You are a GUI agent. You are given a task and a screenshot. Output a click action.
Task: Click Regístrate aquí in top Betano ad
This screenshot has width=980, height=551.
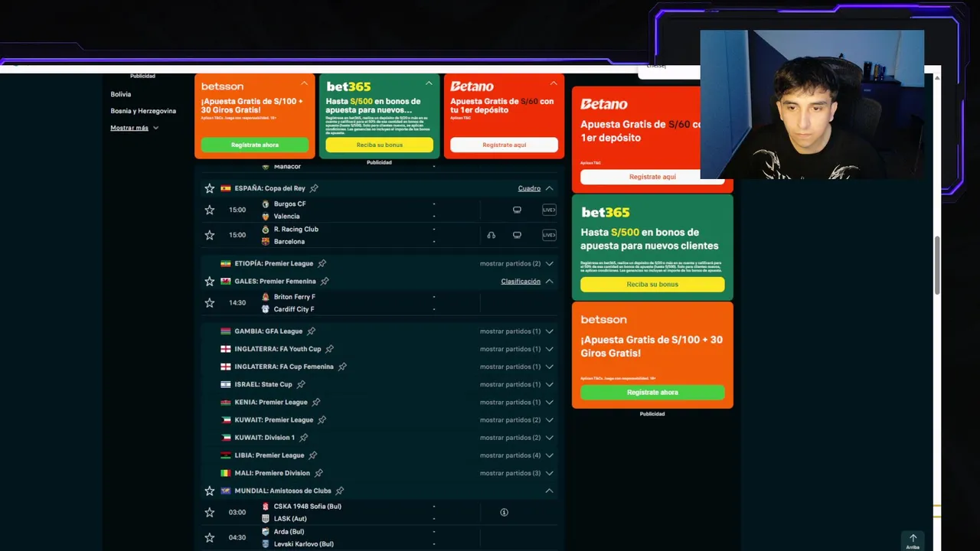[x=504, y=145]
